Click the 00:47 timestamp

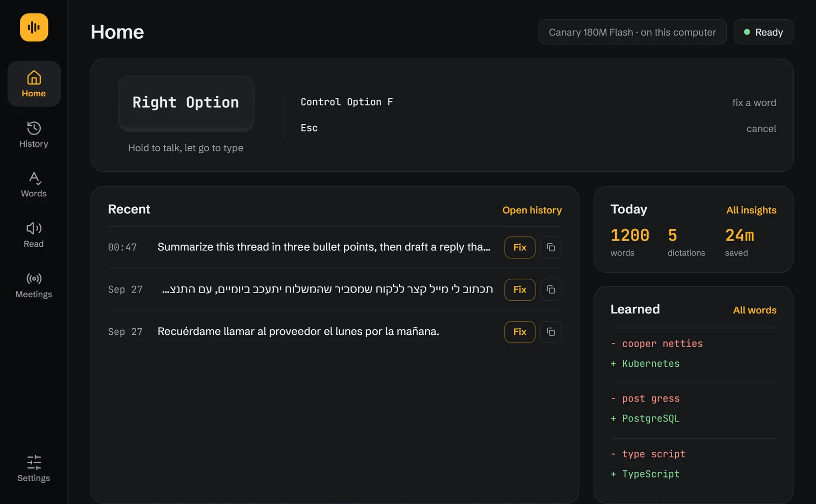(122, 247)
